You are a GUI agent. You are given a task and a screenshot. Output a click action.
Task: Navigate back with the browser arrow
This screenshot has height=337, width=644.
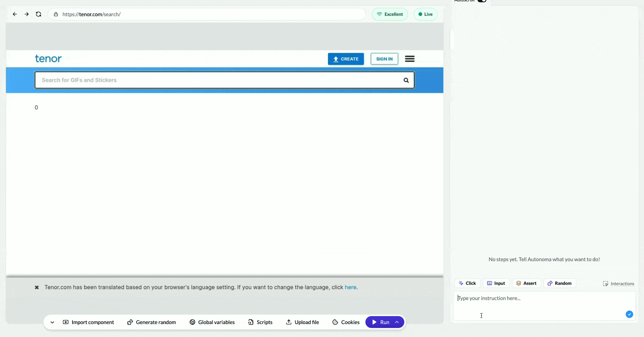[x=14, y=14]
